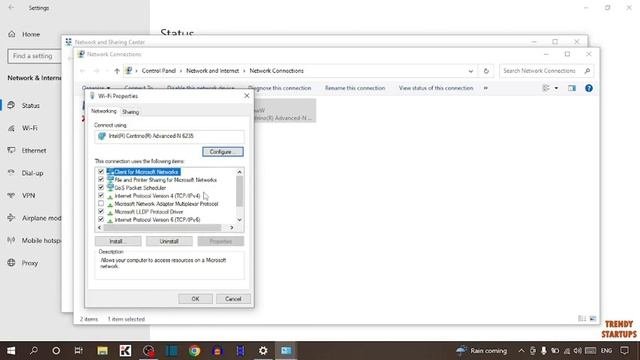Open File Explorer from the taskbar

(x=102, y=351)
